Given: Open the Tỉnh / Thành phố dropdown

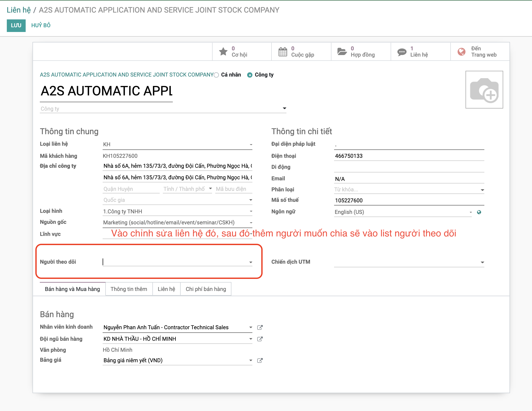Looking at the screenshot, I should click(x=210, y=189).
